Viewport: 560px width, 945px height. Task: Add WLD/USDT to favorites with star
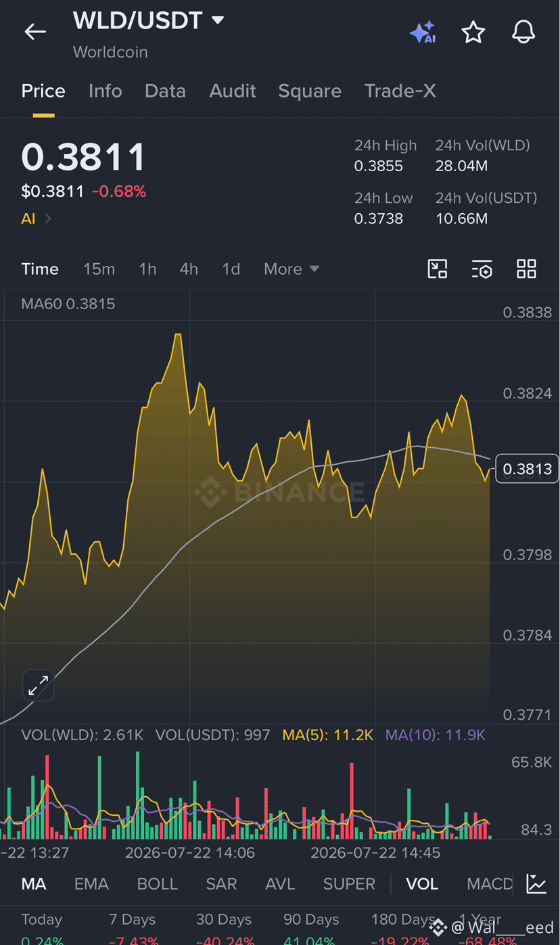click(x=473, y=32)
